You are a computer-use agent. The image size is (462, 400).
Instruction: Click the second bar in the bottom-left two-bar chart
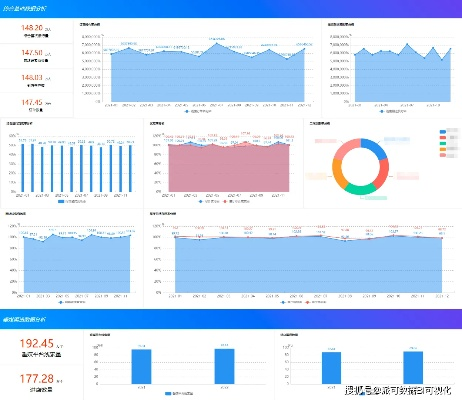pos(224,366)
